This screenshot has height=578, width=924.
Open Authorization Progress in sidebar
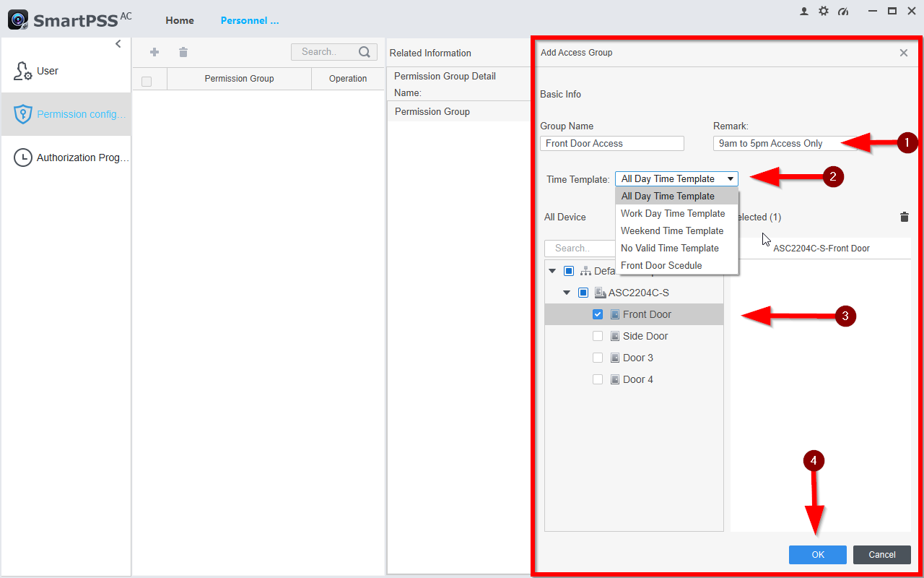pos(66,158)
